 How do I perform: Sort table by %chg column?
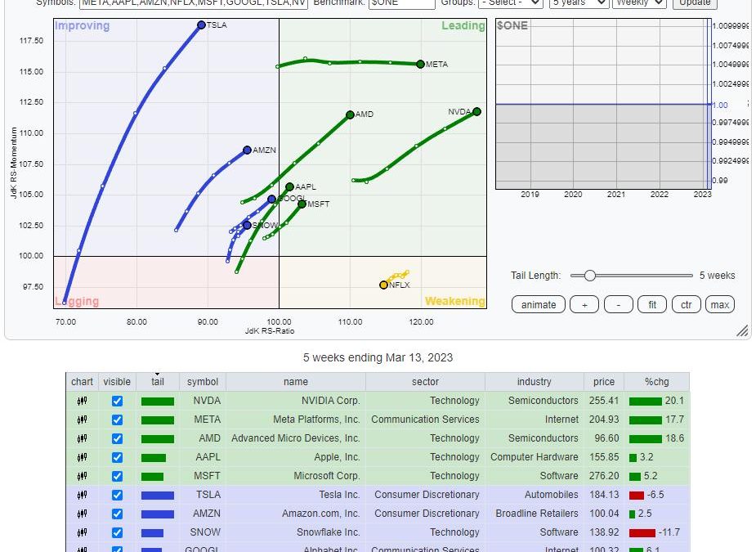click(x=656, y=382)
